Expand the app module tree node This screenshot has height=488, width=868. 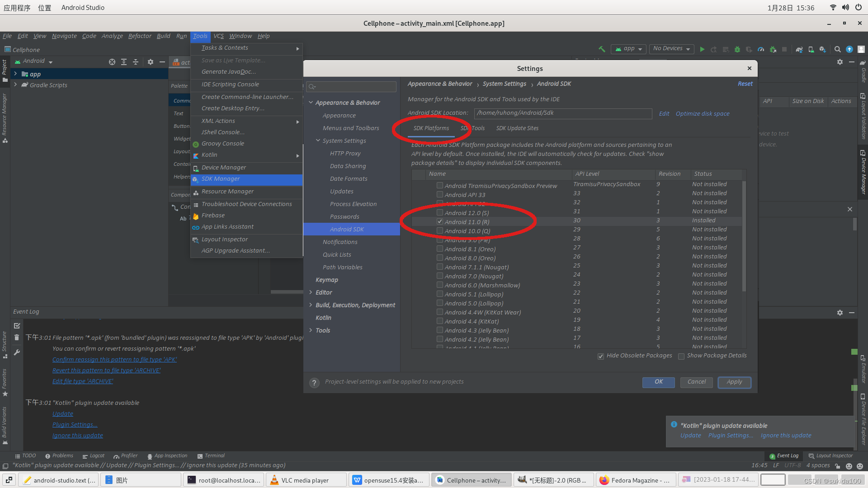click(x=15, y=74)
